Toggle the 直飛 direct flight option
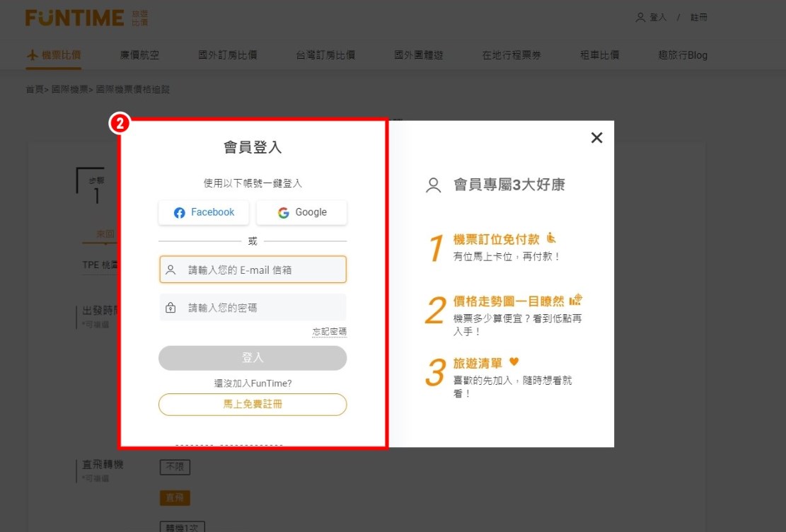Image resolution: width=786 pixels, height=532 pixels. 174,498
